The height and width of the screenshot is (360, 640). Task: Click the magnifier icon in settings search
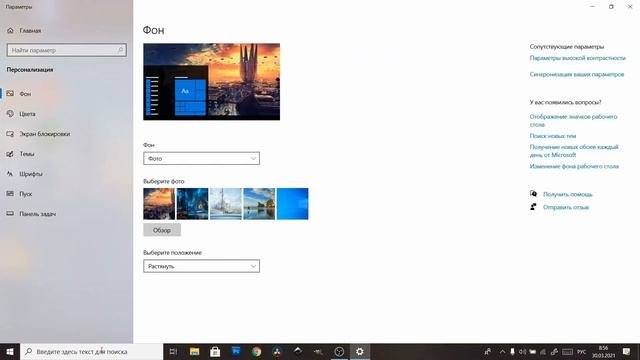tap(120, 50)
